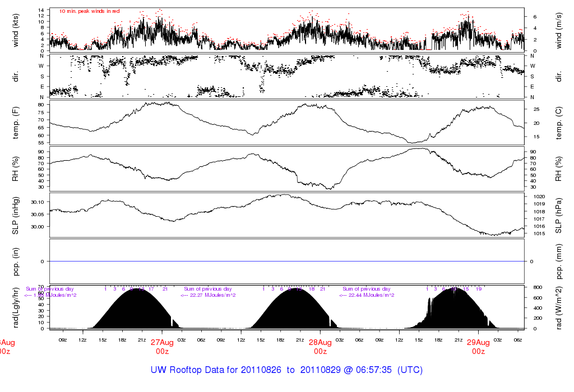Select the '800' tick on rad W/m^2 axis

point(538,287)
